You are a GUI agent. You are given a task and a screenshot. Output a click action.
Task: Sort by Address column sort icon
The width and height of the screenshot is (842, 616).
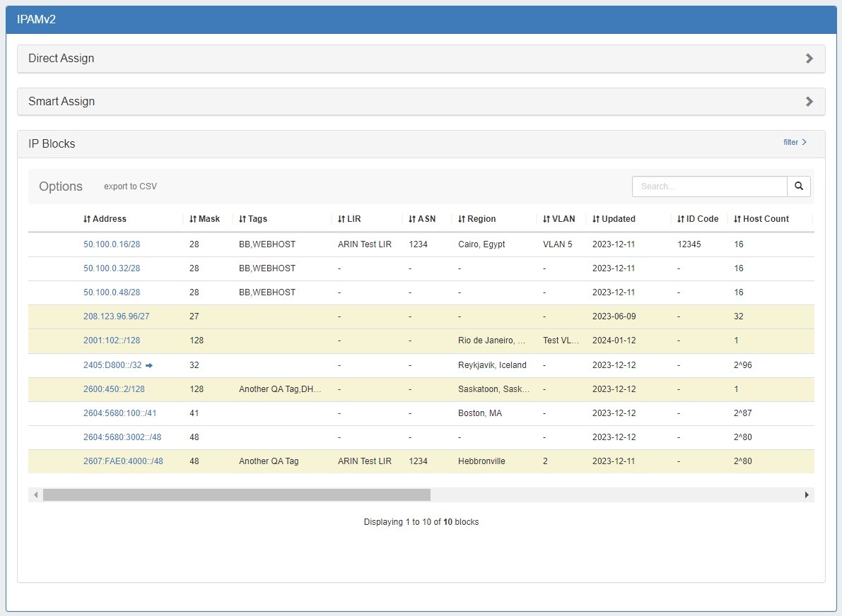coord(87,219)
